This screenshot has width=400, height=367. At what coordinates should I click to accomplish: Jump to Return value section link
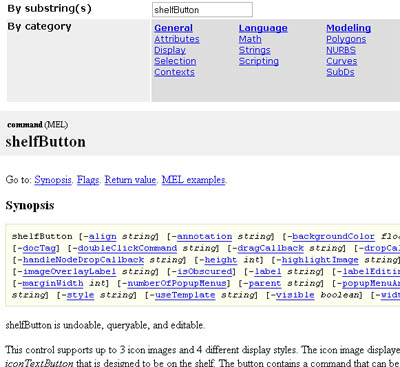[x=130, y=180]
